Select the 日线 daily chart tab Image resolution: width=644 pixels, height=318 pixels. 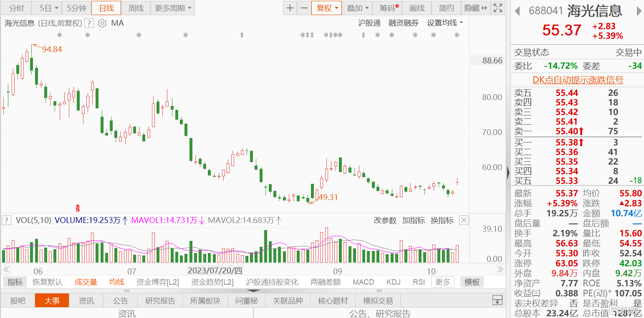106,8
